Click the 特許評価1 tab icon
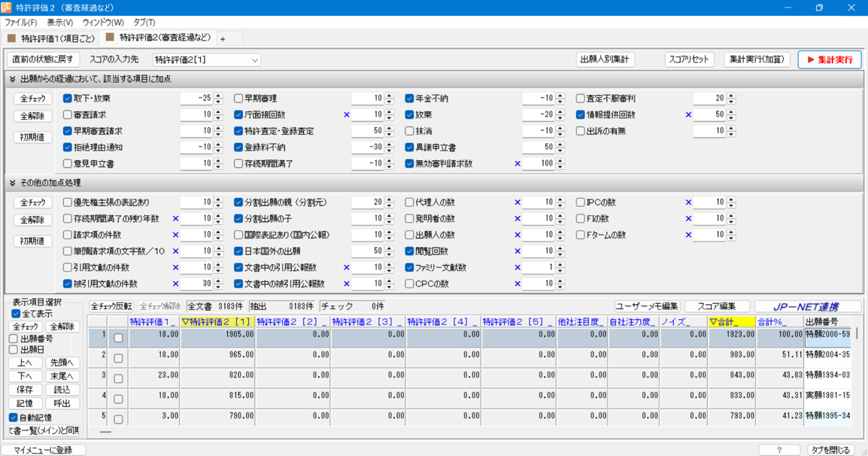Image resolution: width=868 pixels, height=456 pixels. tap(11, 38)
